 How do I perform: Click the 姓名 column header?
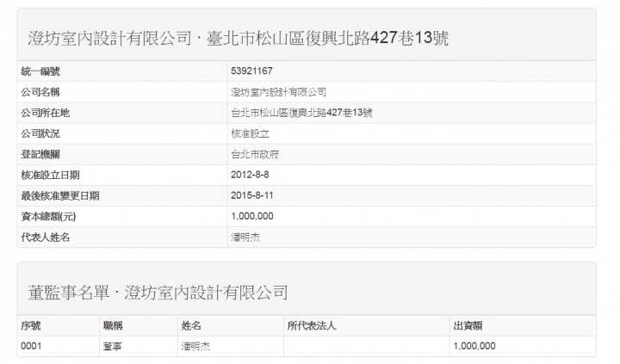point(191,325)
